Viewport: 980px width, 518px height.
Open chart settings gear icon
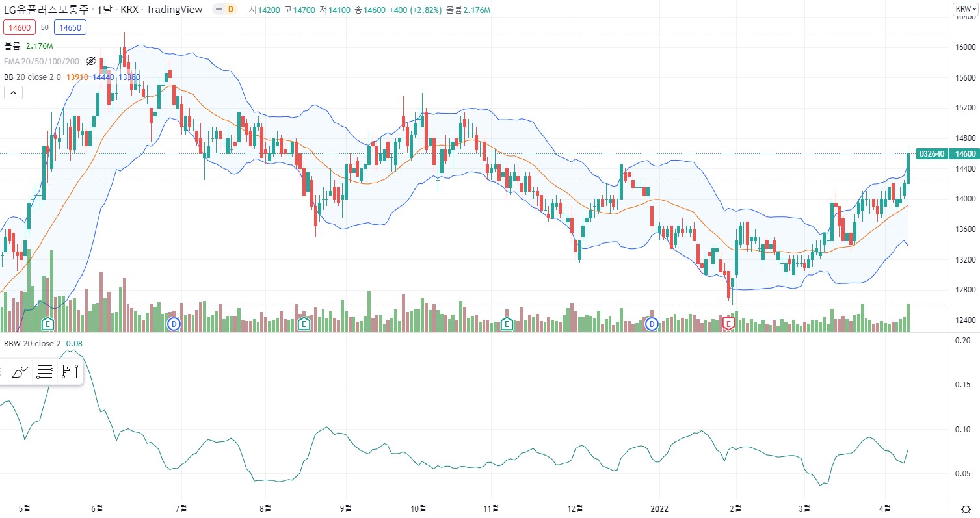tap(966, 508)
